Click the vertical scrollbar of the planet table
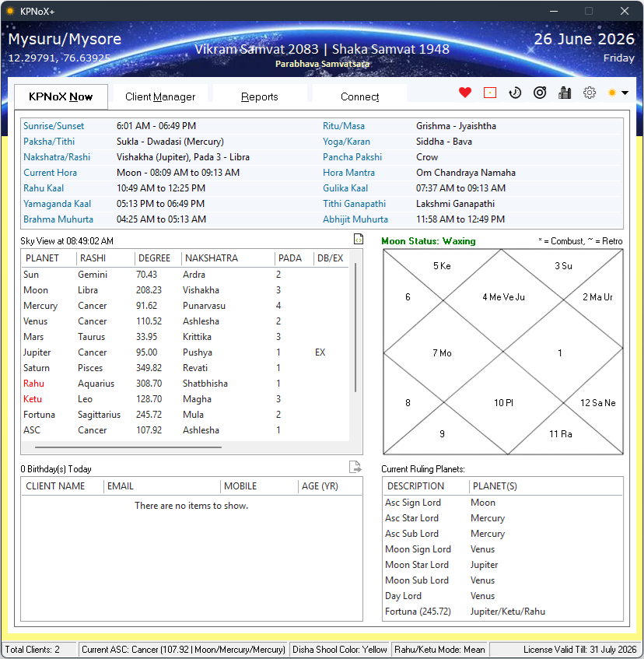This screenshot has width=644, height=659. pyautogui.click(x=355, y=328)
